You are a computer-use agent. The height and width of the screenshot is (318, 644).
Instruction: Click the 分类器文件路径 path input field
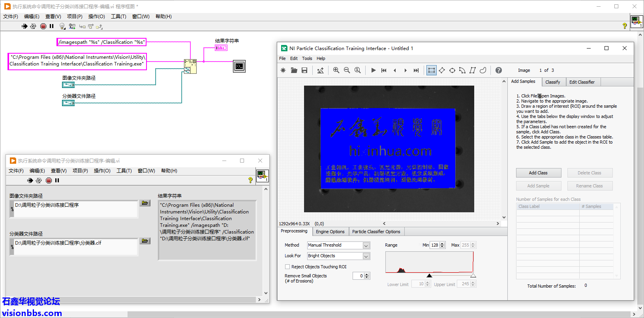click(x=75, y=246)
